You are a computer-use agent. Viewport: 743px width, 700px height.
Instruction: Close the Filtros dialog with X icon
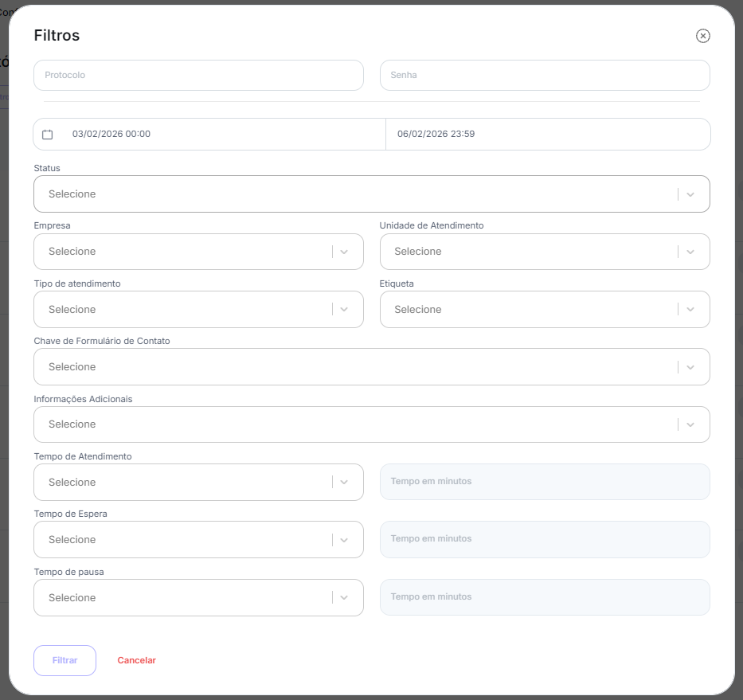(x=702, y=36)
